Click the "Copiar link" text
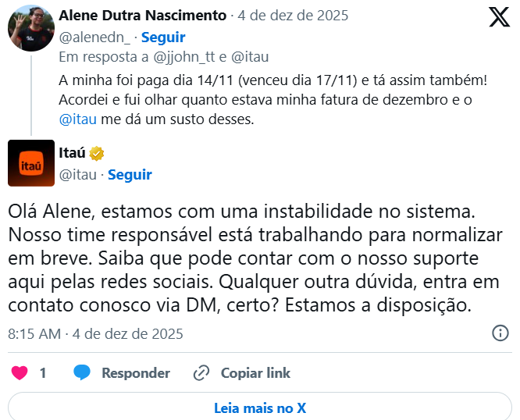 [255, 373]
